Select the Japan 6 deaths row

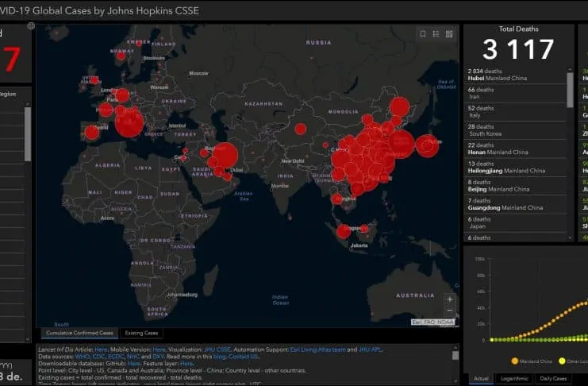point(516,222)
